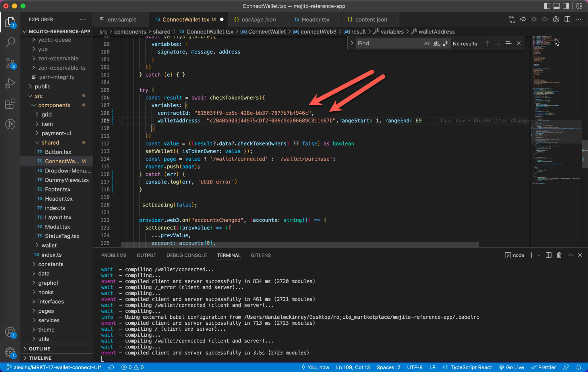Image resolution: width=588 pixels, height=372 pixels.
Task: Kill terminal with the trash icon
Action: [559, 255]
